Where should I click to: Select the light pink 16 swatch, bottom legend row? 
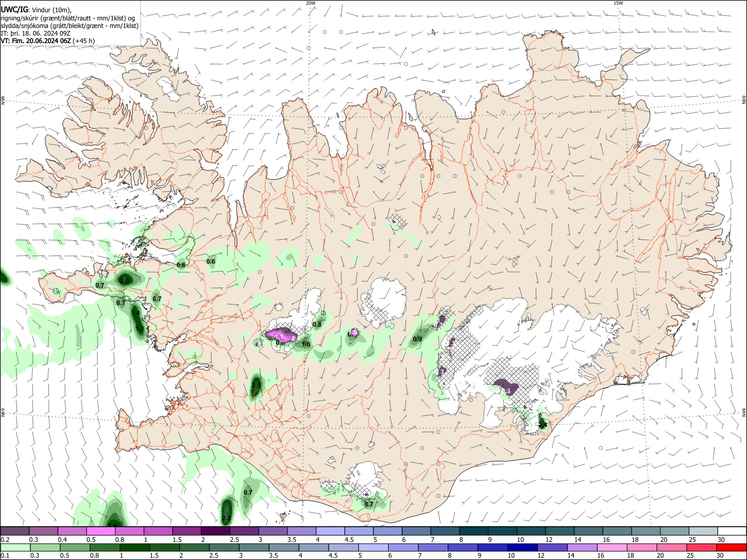click(x=612, y=547)
